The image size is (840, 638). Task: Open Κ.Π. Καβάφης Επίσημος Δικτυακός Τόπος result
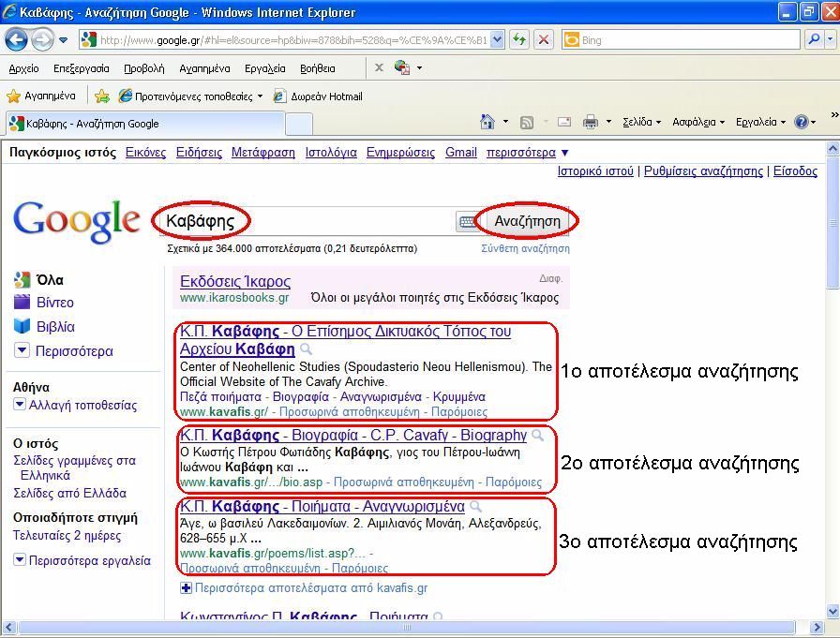click(345, 340)
